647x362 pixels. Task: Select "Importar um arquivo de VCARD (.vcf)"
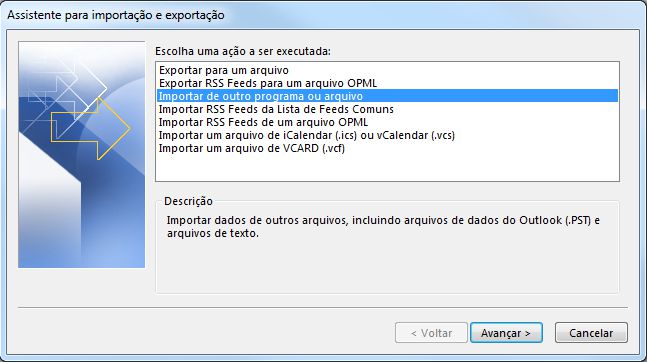[252, 148]
